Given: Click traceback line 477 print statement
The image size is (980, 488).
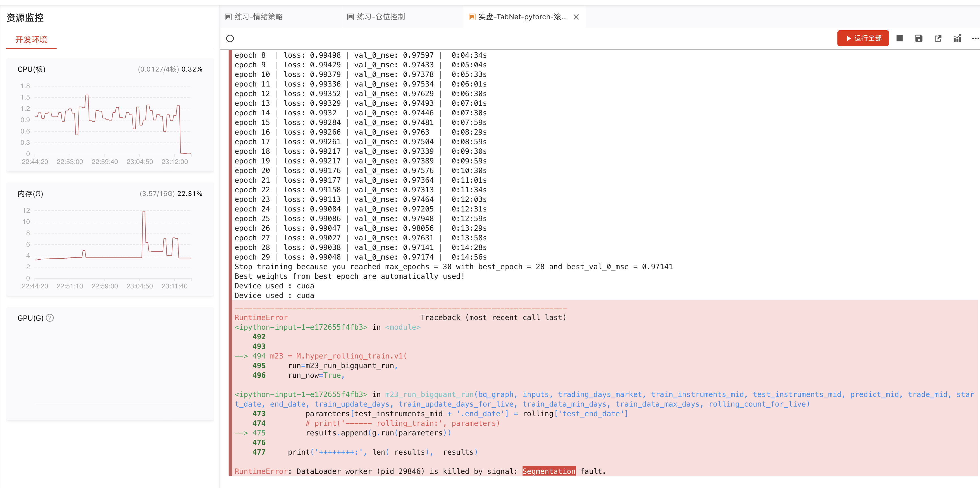Looking at the screenshot, I should coord(365,452).
